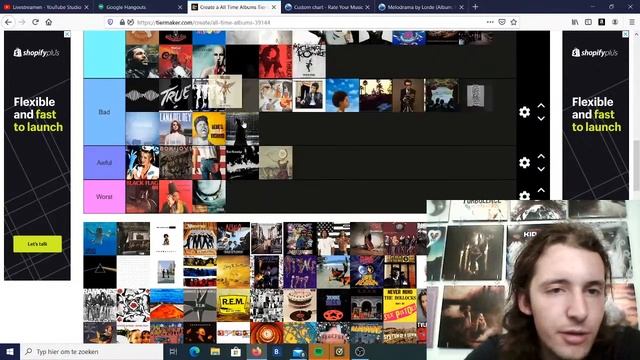The width and height of the screenshot is (640, 360).
Task: Close the right Shopify Plus ad
Action: pyautogui.click(x=625, y=34)
